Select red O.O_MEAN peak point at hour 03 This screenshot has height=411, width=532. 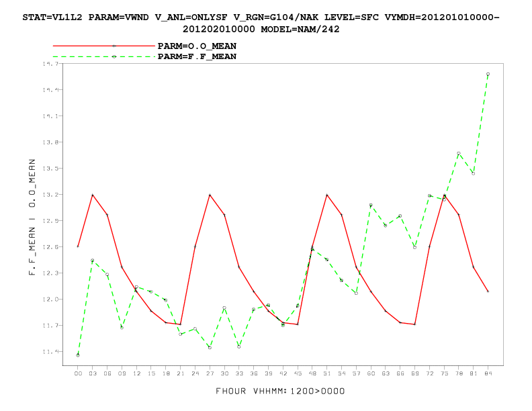93,195
